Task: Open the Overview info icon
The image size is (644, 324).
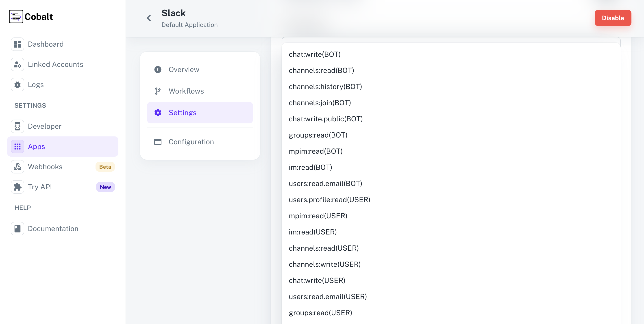Action: [x=158, y=70]
